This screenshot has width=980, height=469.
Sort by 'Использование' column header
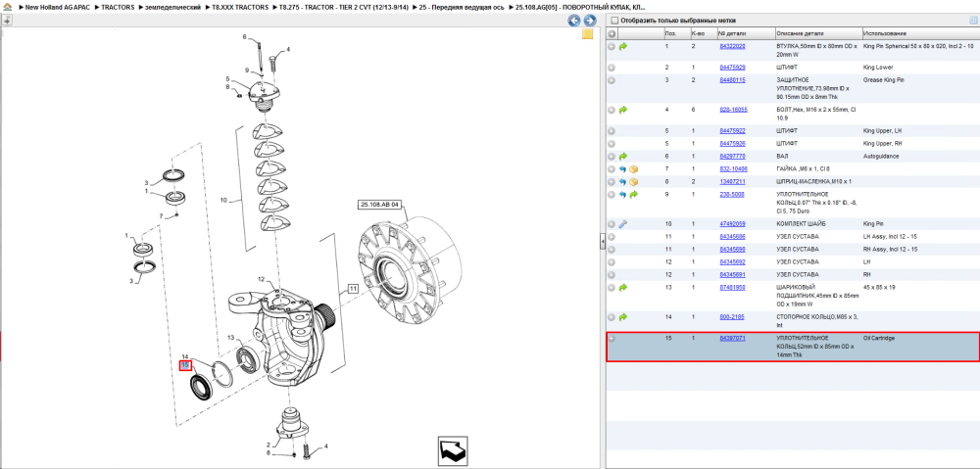click(920, 33)
